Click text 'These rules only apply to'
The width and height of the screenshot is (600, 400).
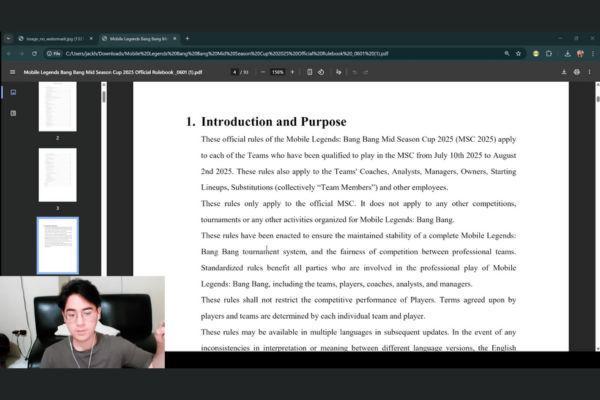[246, 204]
